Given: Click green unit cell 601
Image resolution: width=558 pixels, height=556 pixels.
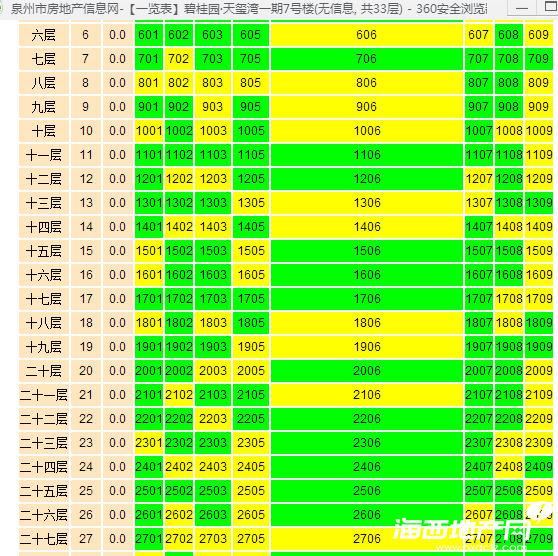Looking at the screenshot, I should click(149, 35).
